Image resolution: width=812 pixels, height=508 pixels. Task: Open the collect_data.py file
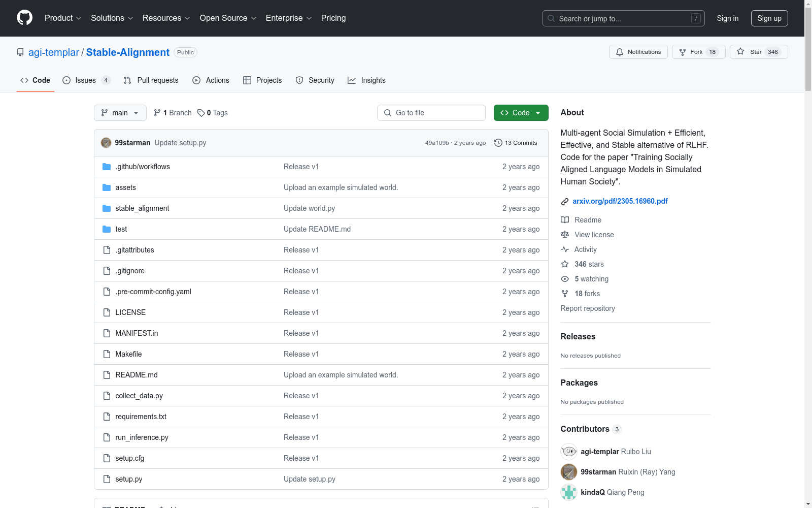[x=139, y=396]
